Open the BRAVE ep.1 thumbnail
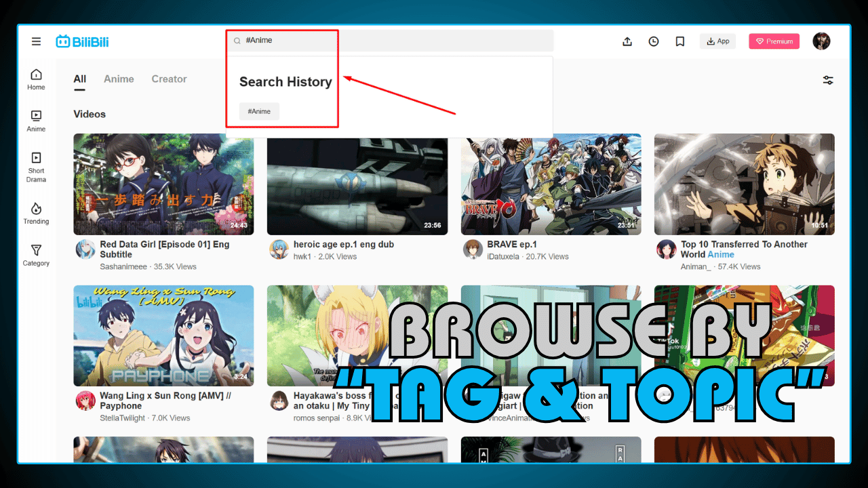 [x=551, y=184]
